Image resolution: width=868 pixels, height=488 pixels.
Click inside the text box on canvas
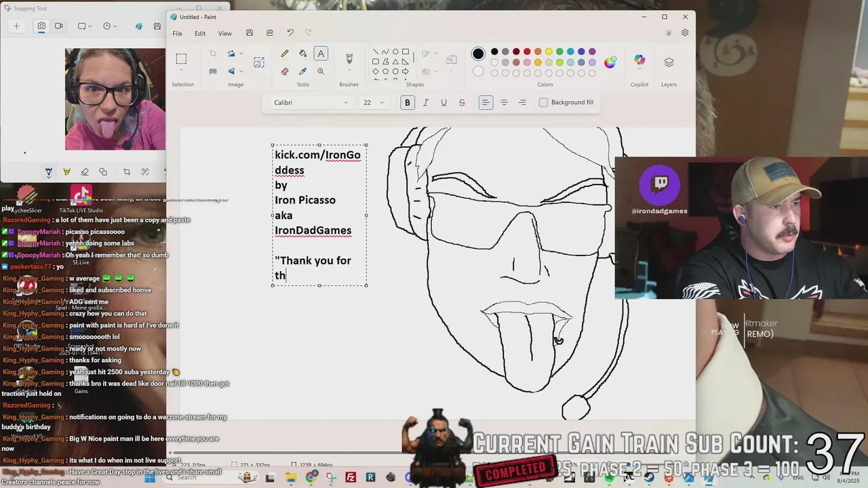pyautogui.click(x=319, y=215)
